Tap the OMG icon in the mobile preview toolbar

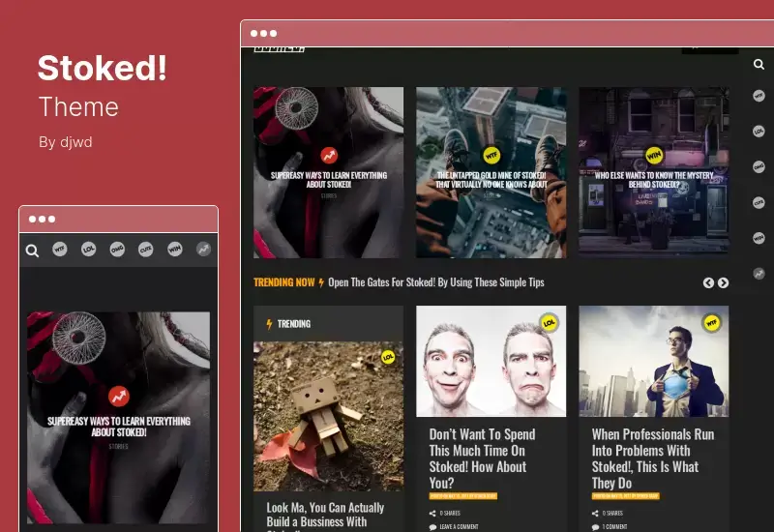(117, 250)
